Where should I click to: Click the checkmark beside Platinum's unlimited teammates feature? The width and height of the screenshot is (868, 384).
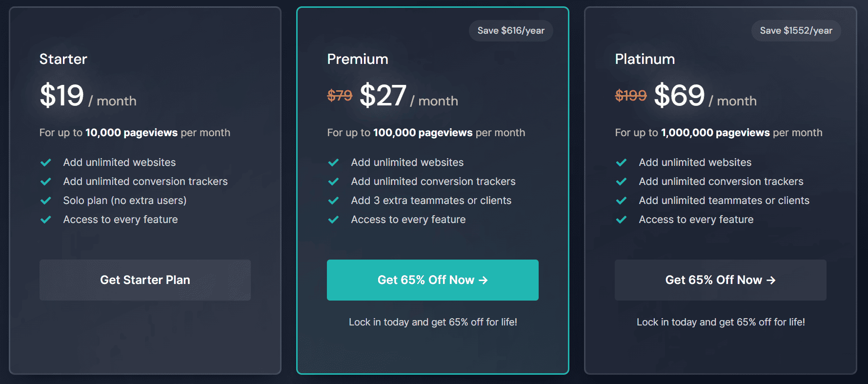(622, 200)
